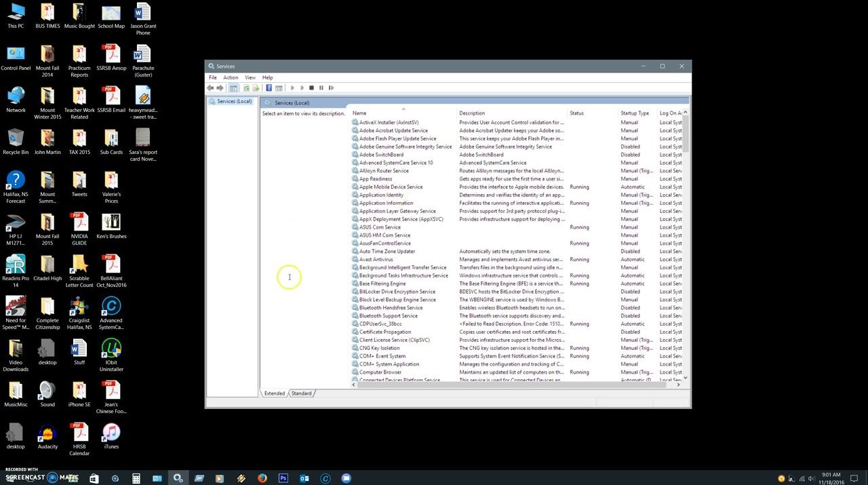Open Firefox from the taskbar
The image size is (868, 485).
[262, 478]
